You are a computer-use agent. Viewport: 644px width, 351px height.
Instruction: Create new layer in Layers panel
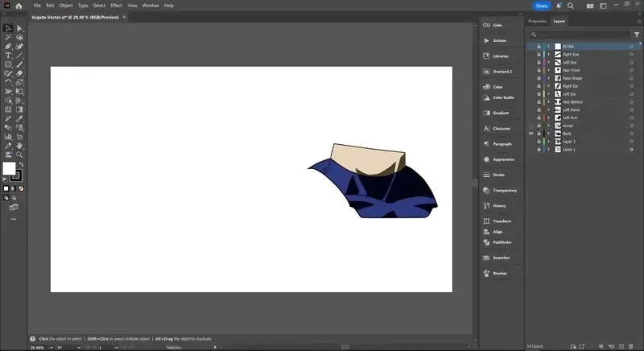click(621, 346)
